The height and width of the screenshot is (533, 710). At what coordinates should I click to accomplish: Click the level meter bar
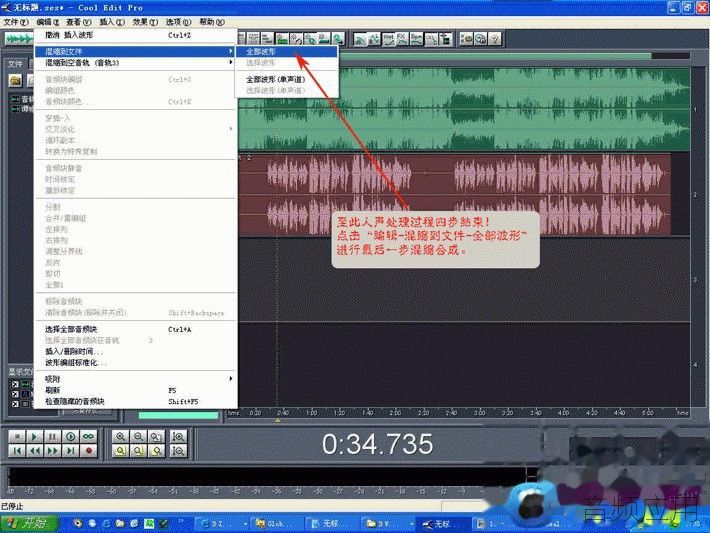[267, 477]
